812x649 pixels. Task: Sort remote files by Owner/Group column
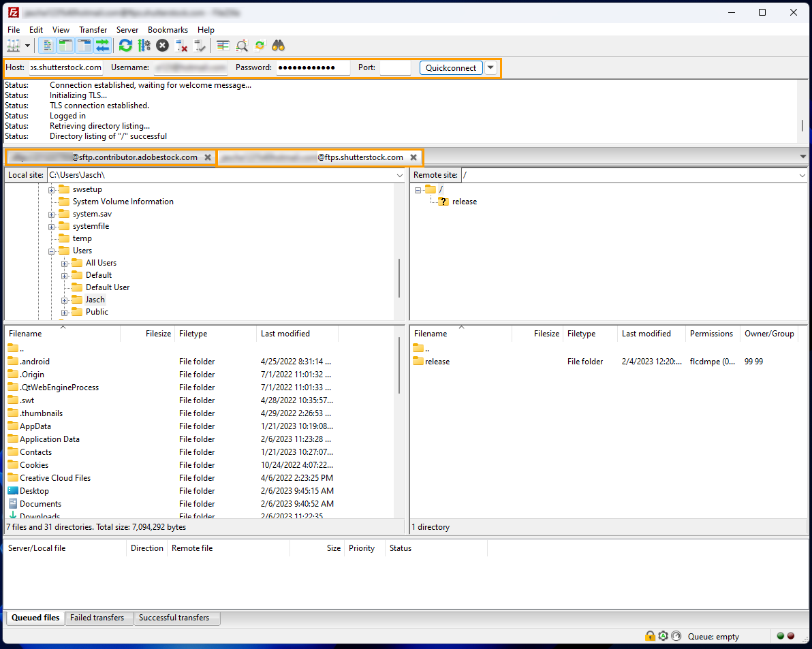[769, 334]
